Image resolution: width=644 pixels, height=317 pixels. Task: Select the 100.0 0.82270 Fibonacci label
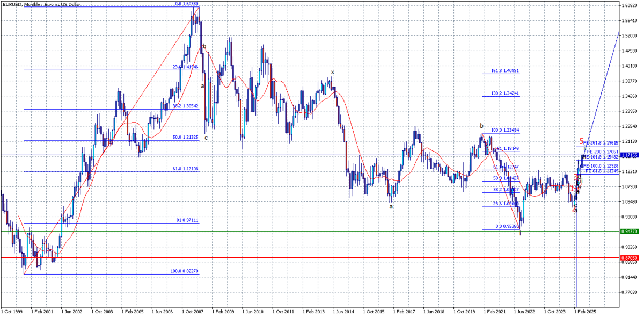(x=184, y=271)
